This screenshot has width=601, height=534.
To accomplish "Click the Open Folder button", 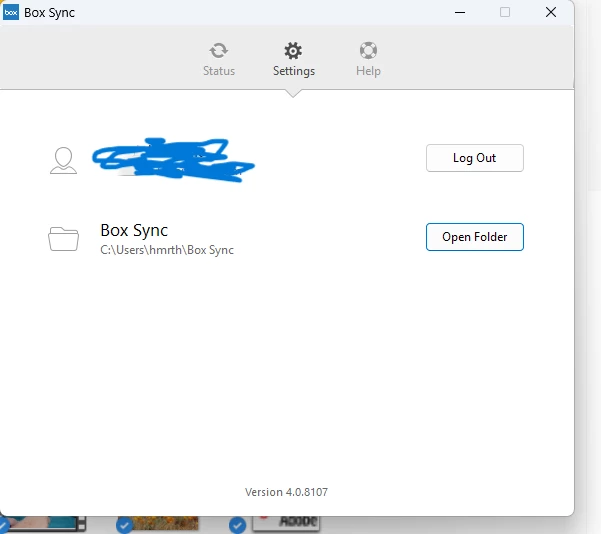I will [x=475, y=237].
